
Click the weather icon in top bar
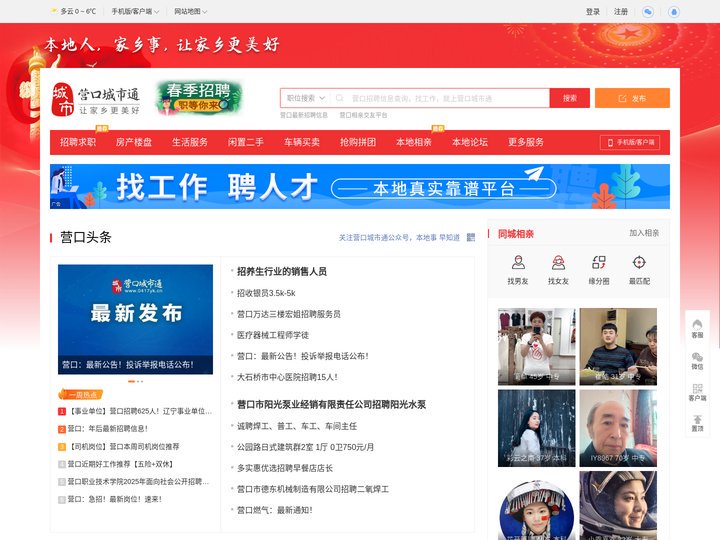[x=54, y=11]
